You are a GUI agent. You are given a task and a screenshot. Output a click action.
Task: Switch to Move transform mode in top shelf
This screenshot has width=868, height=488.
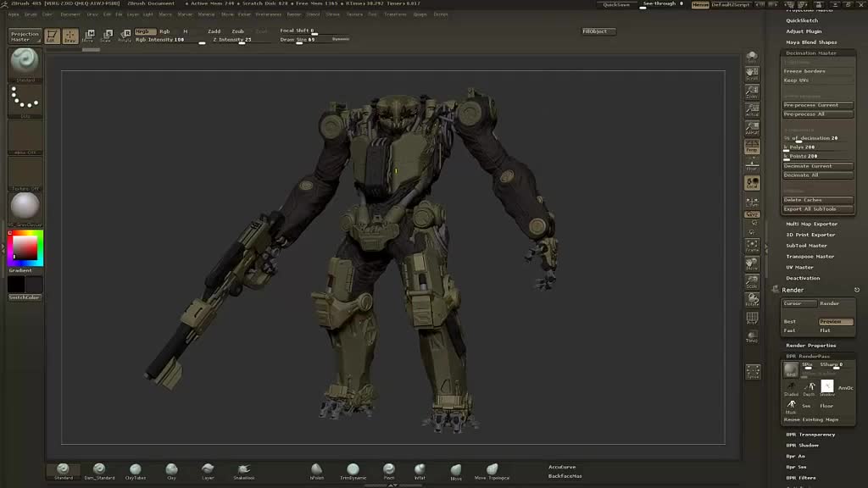pos(88,36)
